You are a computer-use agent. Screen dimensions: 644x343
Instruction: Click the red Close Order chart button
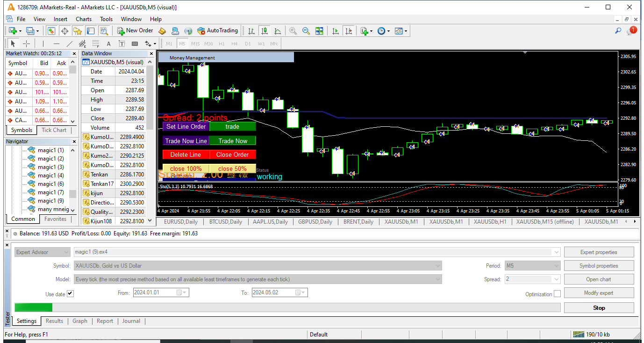[233, 154]
